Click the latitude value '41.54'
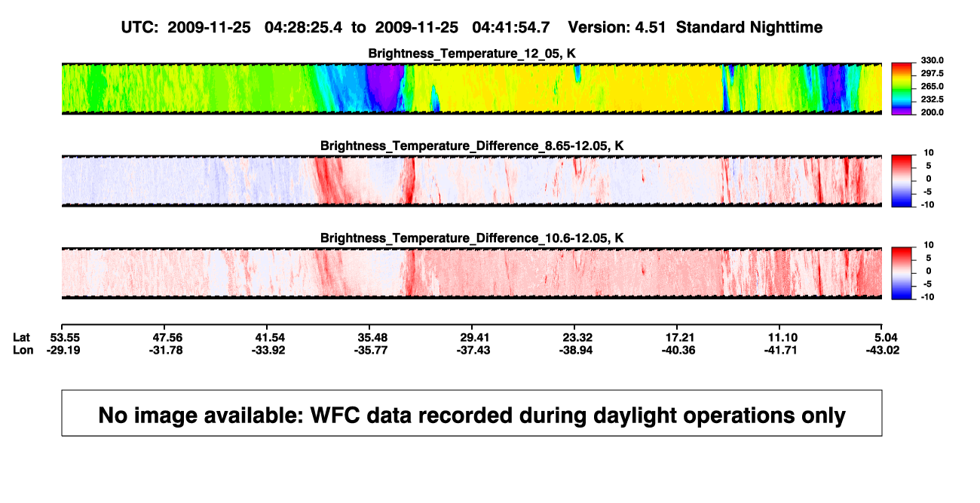Screen dimensions: 980x503 coord(270,337)
